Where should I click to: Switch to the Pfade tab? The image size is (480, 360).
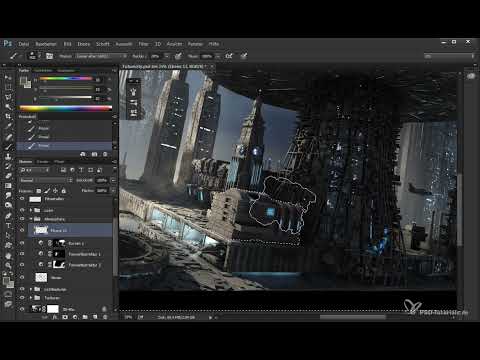click(x=59, y=162)
